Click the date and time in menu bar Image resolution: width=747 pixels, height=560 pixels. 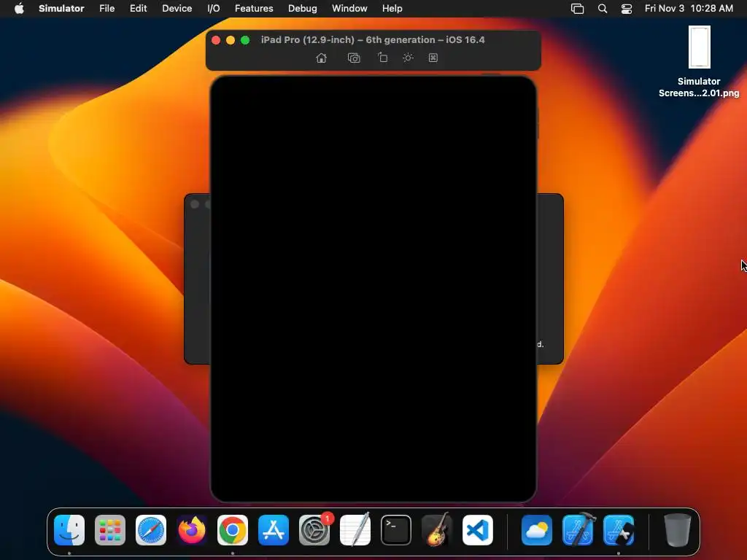point(689,8)
